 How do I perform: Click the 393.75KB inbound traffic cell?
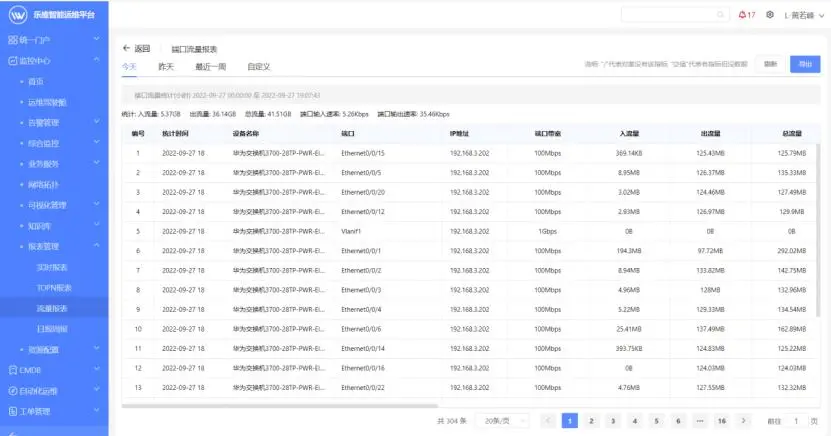click(x=629, y=349)
